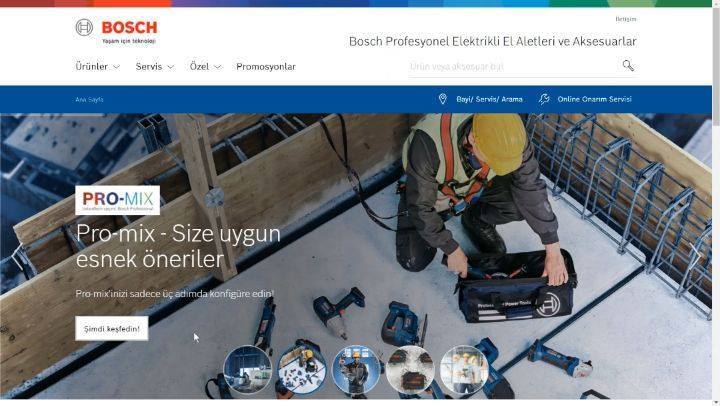The image size is (720, 406).
Task: Expand the Özel menu chevron
Action: tap(218, 67)
